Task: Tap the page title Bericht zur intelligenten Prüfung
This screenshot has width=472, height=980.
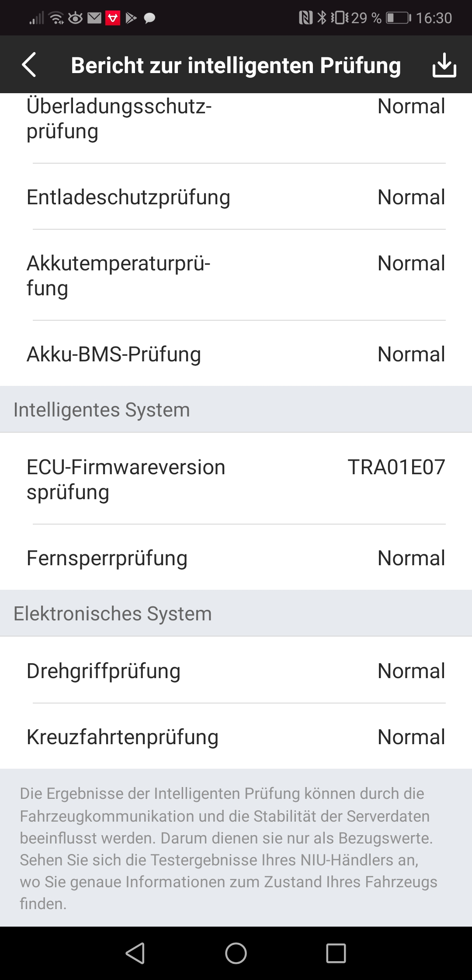Action: pyautogui.click(x=236, y=65)
